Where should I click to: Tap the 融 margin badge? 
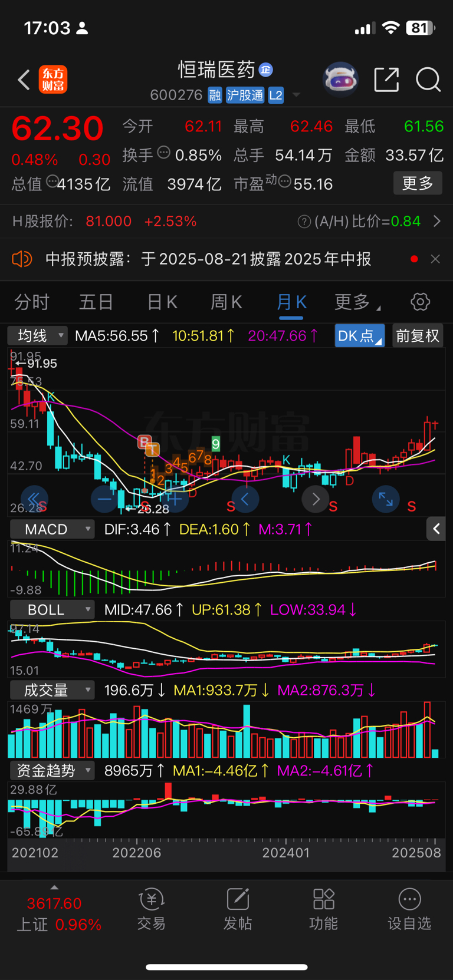point(215,95)
